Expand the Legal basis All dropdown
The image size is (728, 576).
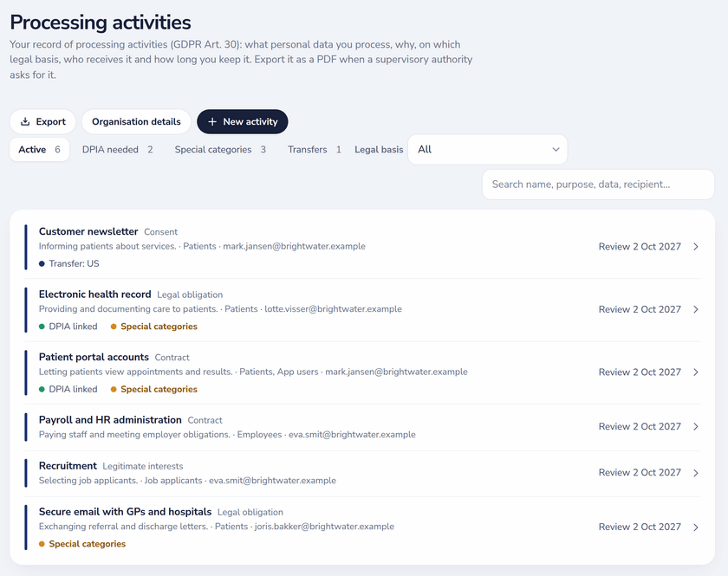[487, 150]
